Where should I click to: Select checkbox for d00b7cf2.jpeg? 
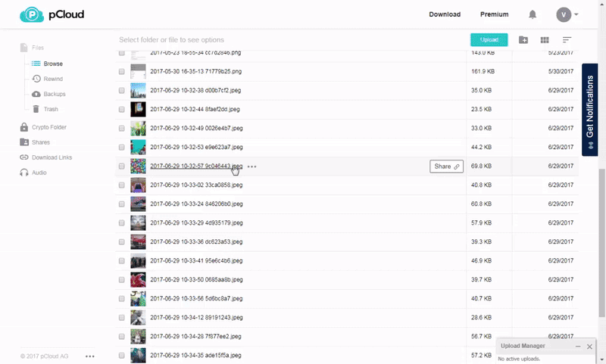click(122, 90)
